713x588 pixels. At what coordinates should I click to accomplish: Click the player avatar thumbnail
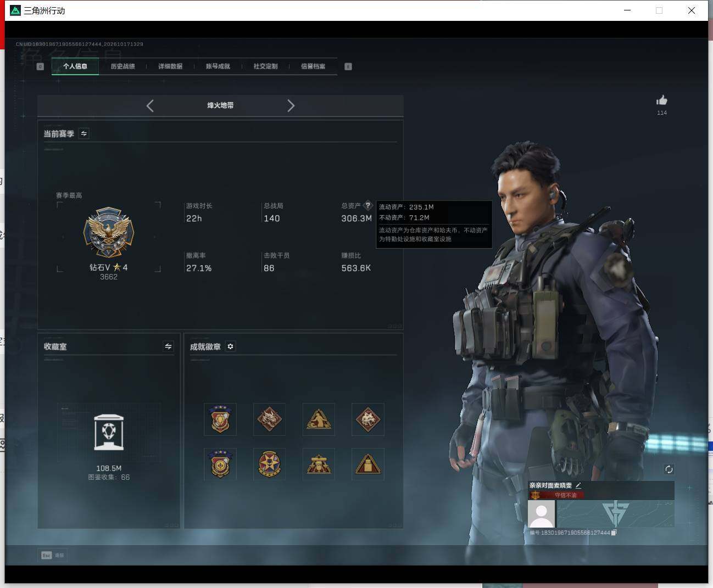click(x=541, y=514)
